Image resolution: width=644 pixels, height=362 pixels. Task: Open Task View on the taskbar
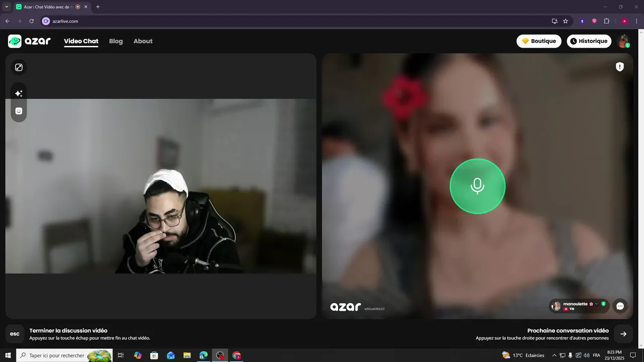coord(121,355)
